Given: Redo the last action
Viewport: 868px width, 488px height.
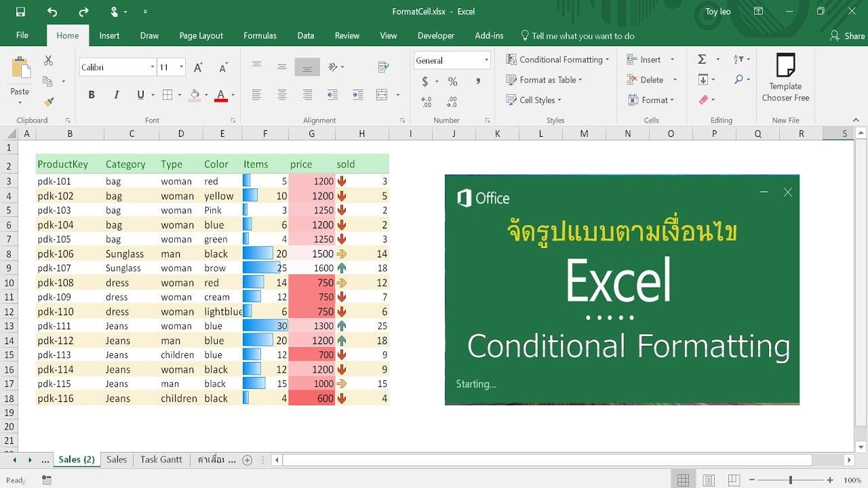Looking at the screenshot, I should click(83, 12).
